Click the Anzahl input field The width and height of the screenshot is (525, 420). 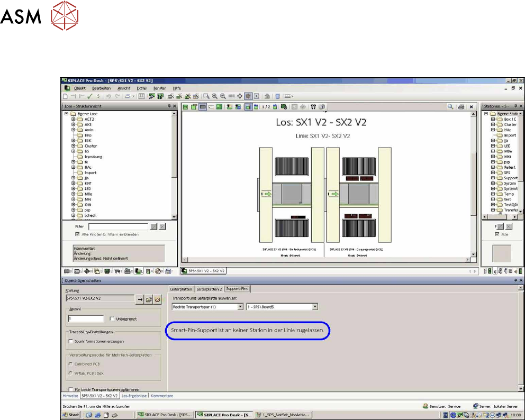tap(86, 319)
